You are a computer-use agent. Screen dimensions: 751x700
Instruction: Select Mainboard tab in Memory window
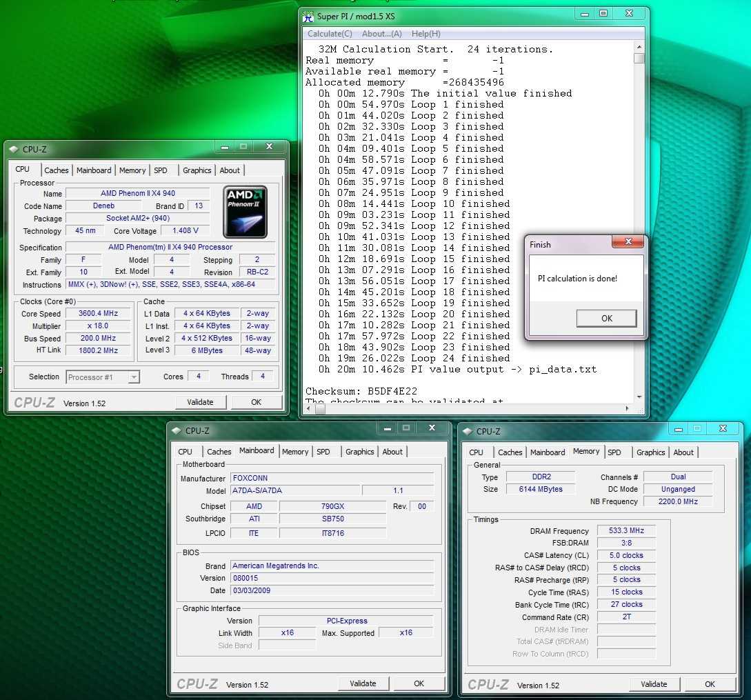[548, 452]
